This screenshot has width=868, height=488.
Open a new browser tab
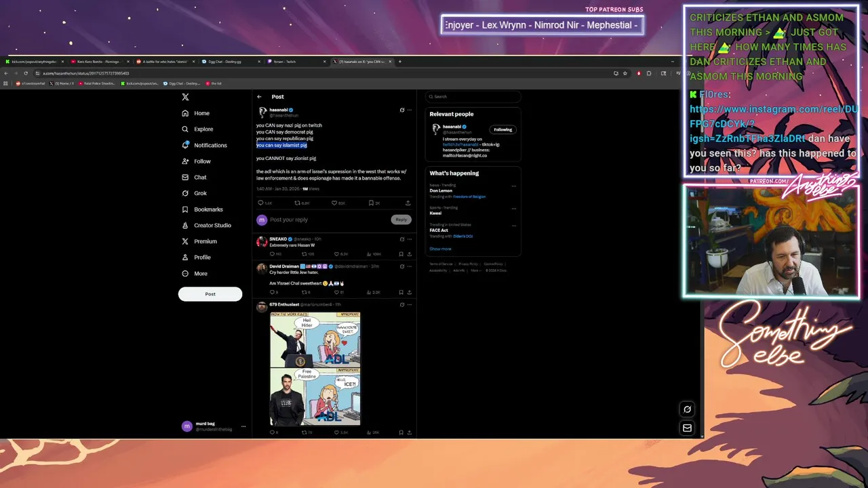point(399,62)
